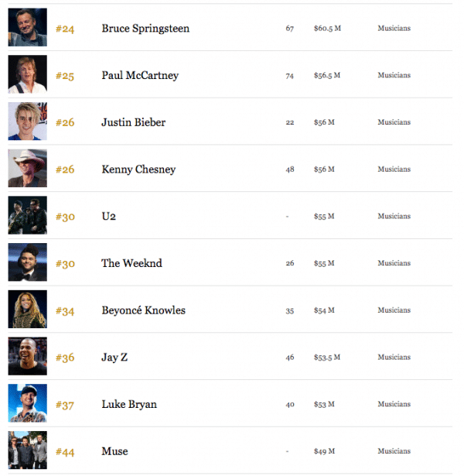Click Jay Z's thumbnail photo

coord(28,356)
